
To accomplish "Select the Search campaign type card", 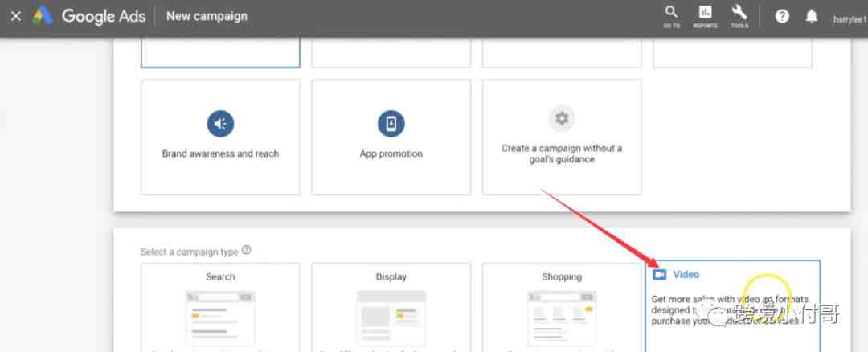I will [x=220, y=307].
